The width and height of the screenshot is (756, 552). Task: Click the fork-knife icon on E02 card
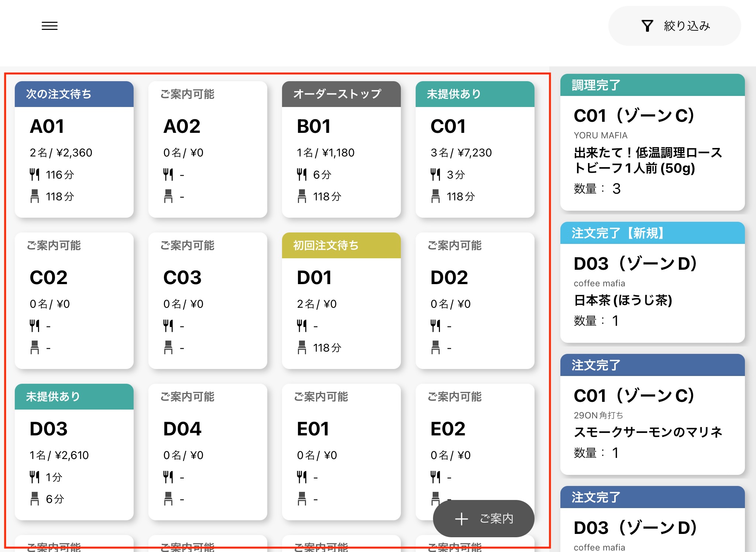[x=436, y=477]
